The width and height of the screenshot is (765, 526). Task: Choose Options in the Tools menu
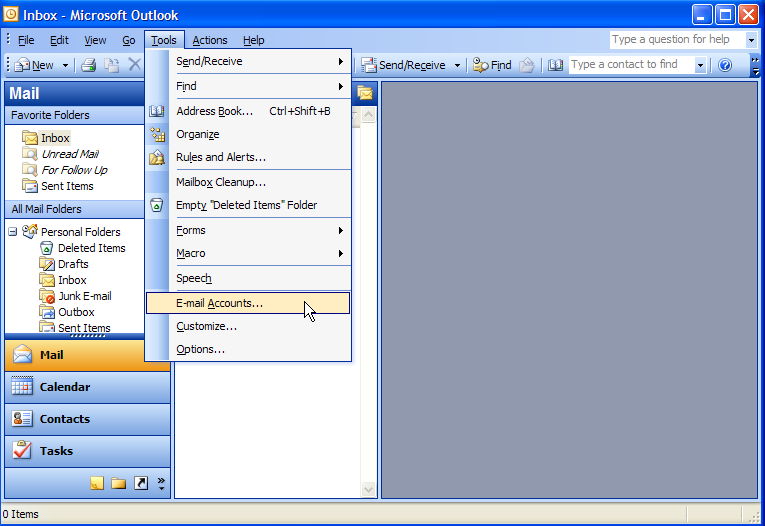248,349
